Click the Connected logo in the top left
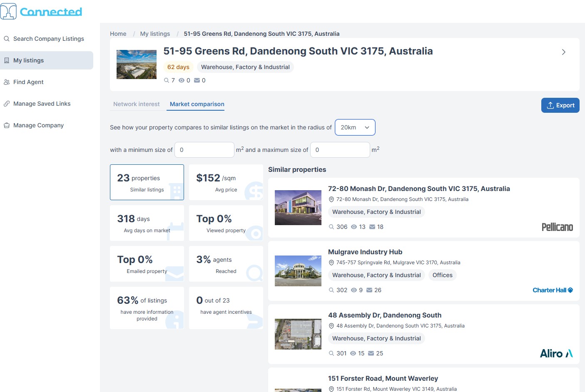Screen dimensions: 585x392 pyautogui.click(x=41, y=11)
